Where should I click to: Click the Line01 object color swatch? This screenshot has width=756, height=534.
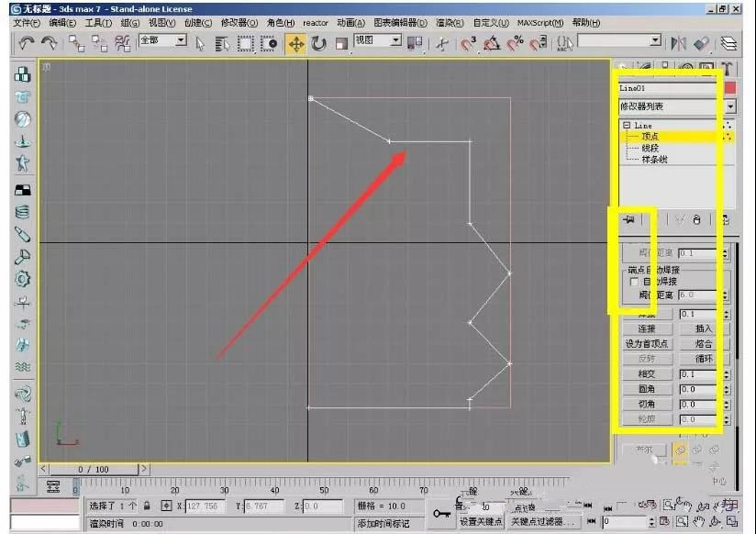[730, 88]
